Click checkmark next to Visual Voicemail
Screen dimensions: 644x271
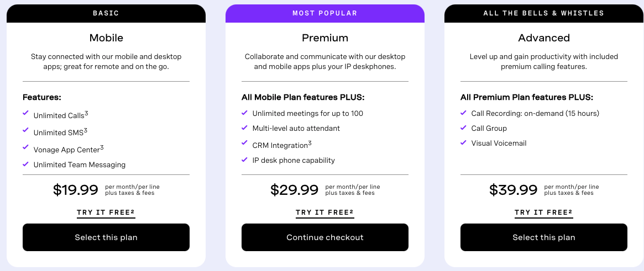tap(463, 142)
